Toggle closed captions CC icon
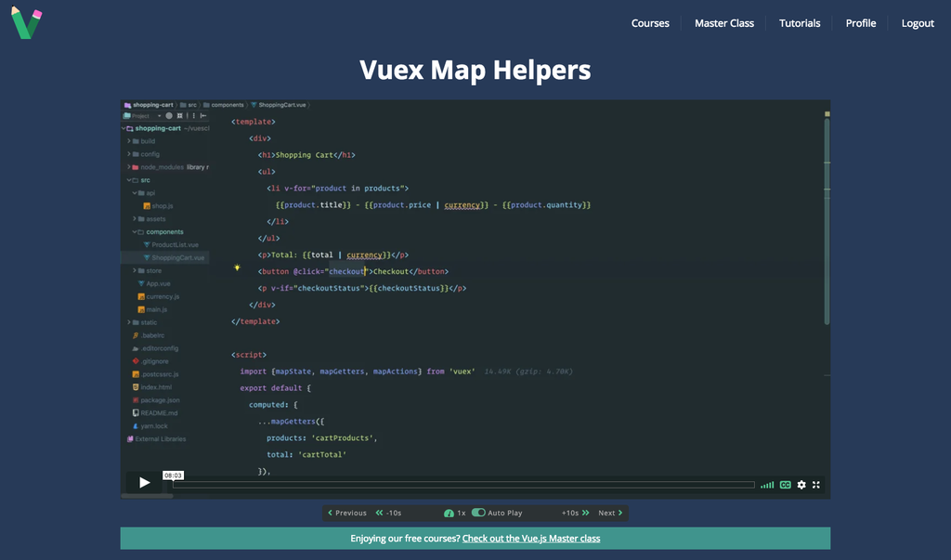This screenshot has width=951, height=560. (x=786, y=485)
